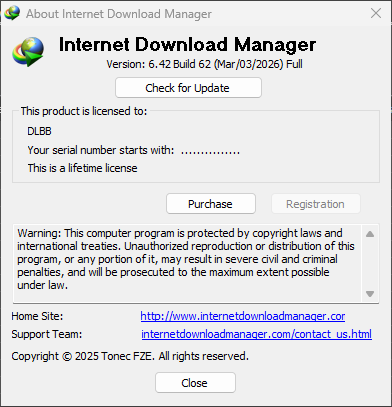The width and height of the screenshot is (392, 407).
Task: Click the 'Home Site:' label
Action: pos(37,316)
